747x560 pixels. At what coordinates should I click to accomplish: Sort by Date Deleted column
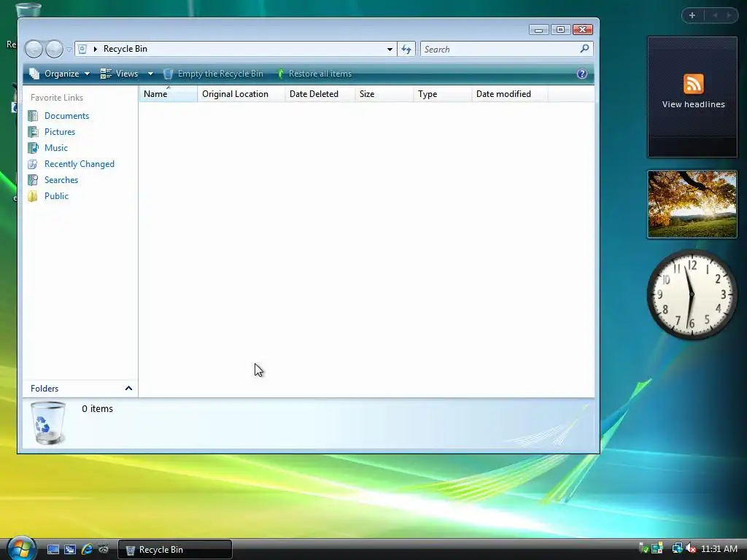click(320, 94)
